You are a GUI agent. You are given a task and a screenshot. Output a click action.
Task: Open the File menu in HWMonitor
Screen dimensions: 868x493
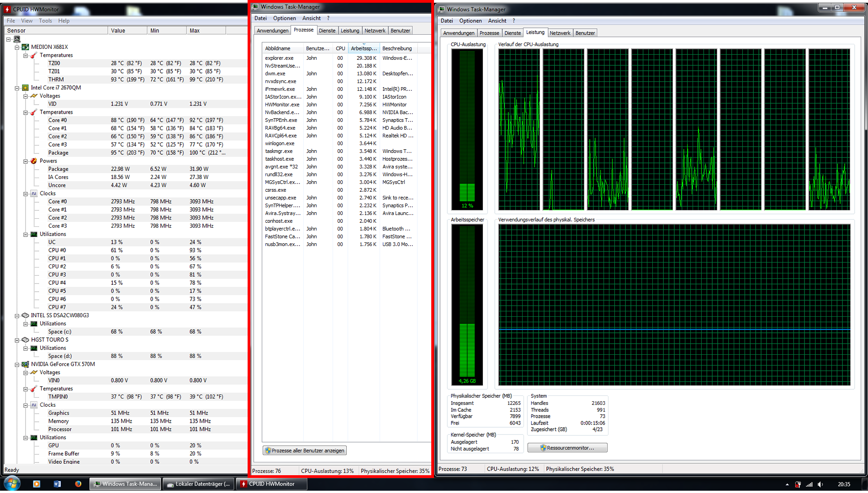coord(11,21)
